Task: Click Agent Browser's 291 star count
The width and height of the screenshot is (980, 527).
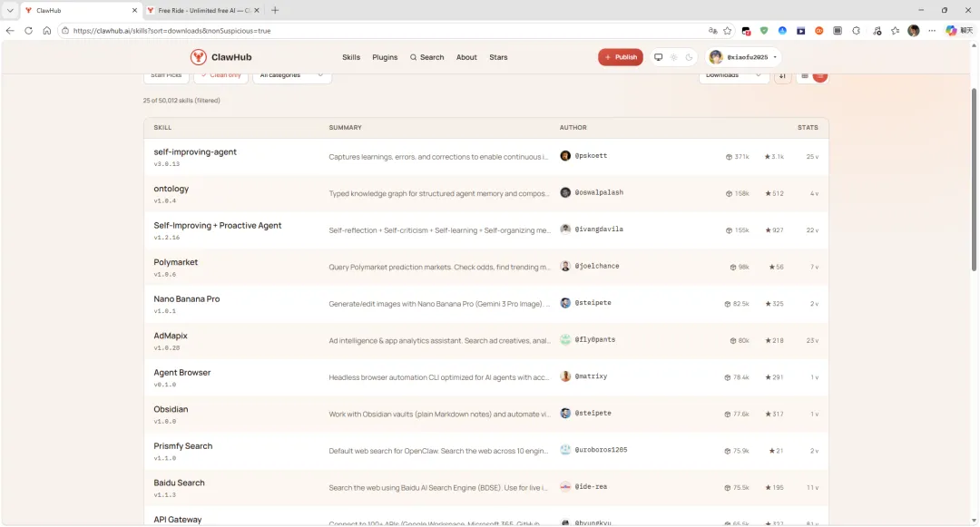Action: click(x=774, y=377)
